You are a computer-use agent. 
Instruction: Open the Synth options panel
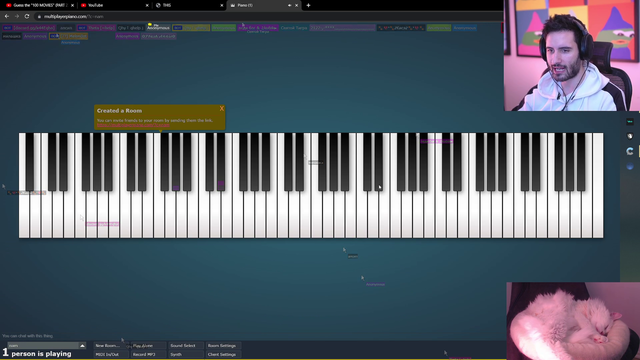coord(185,354)
